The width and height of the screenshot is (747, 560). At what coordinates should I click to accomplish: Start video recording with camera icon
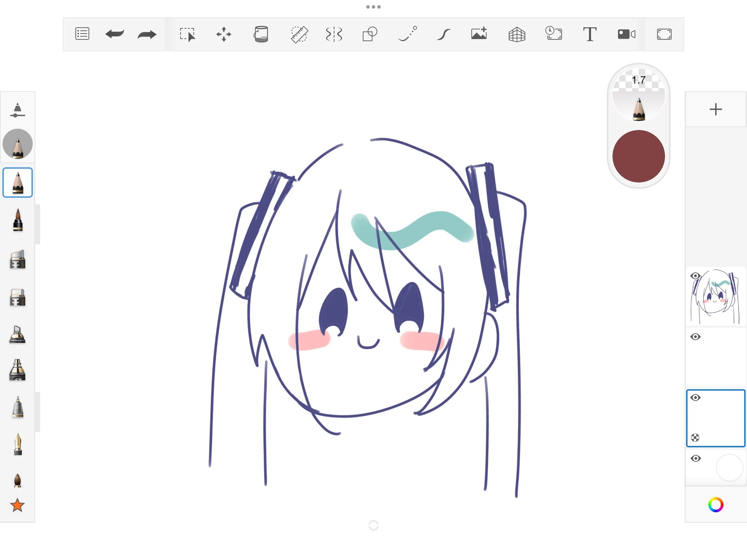pyautogui.click(x=626, y=34)
